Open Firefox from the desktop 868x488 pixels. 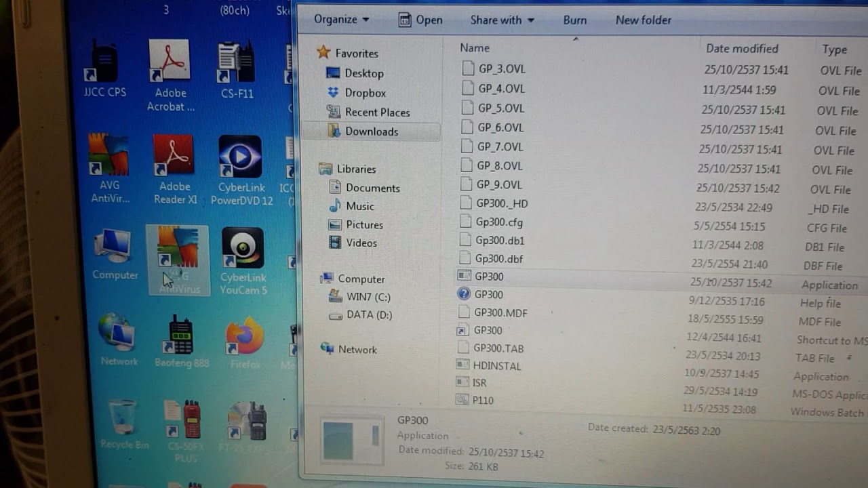[244, 343]
